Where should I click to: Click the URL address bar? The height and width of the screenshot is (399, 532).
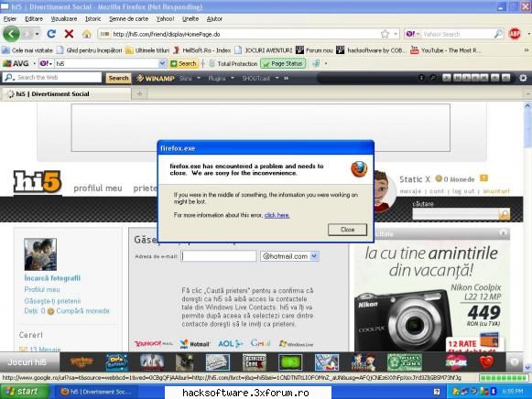[x=244, y=34]
